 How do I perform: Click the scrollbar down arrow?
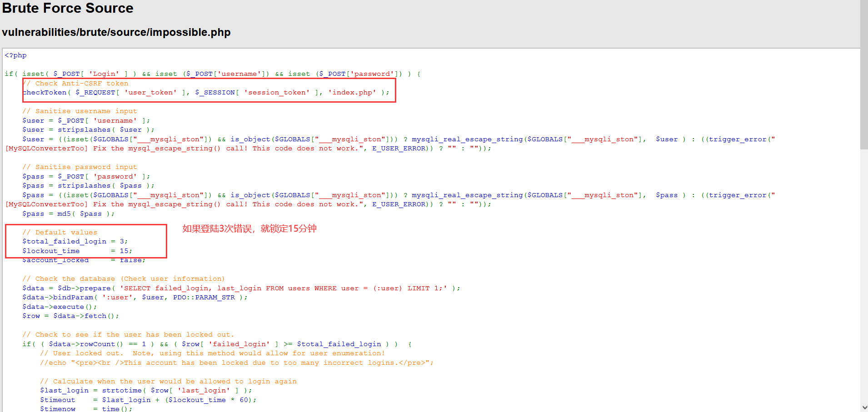864,407
